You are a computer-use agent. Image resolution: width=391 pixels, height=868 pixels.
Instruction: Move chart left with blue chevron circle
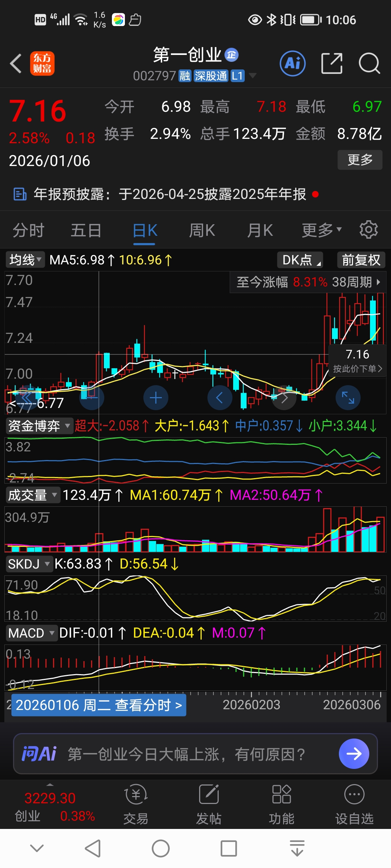point(220,398)
